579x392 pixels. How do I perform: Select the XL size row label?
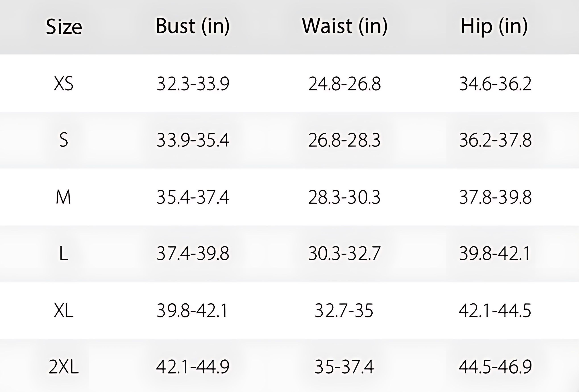tap(64, 311)
